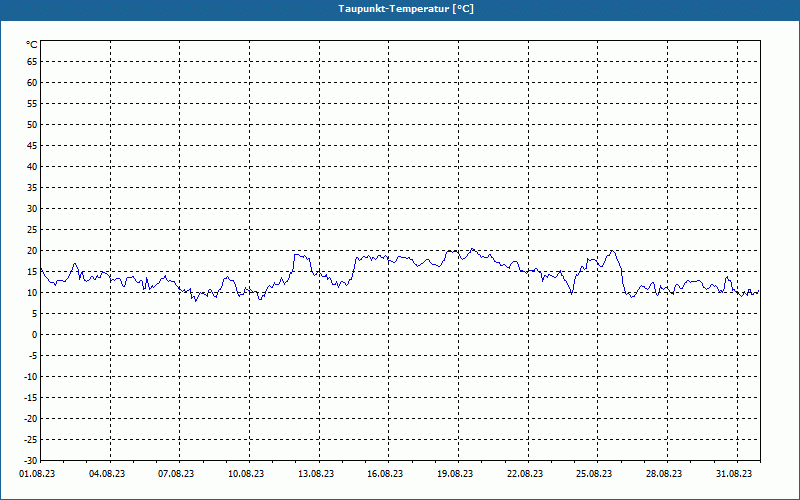Click the °C unit label on the axis

pos(32,45)
